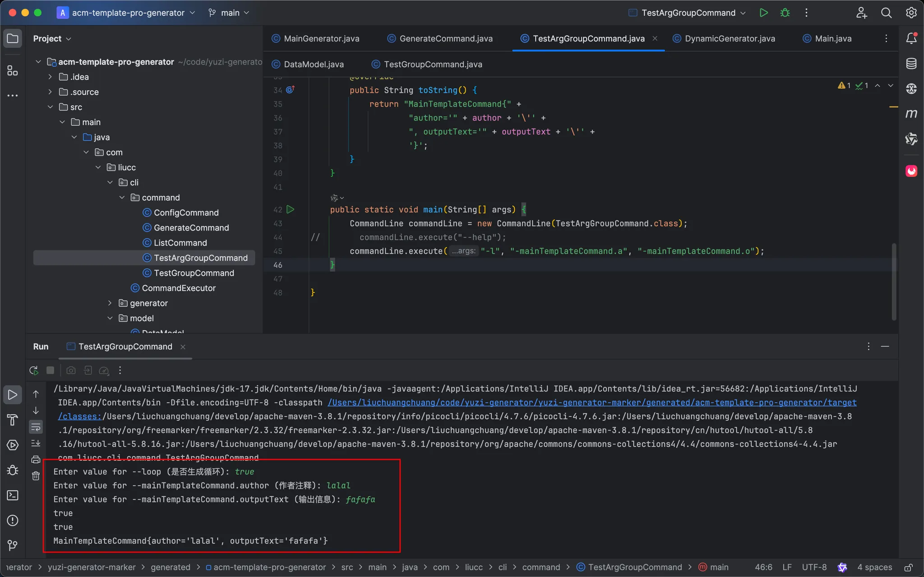
Task: Expand the generator package folder
Action: [x=110, y=303]
